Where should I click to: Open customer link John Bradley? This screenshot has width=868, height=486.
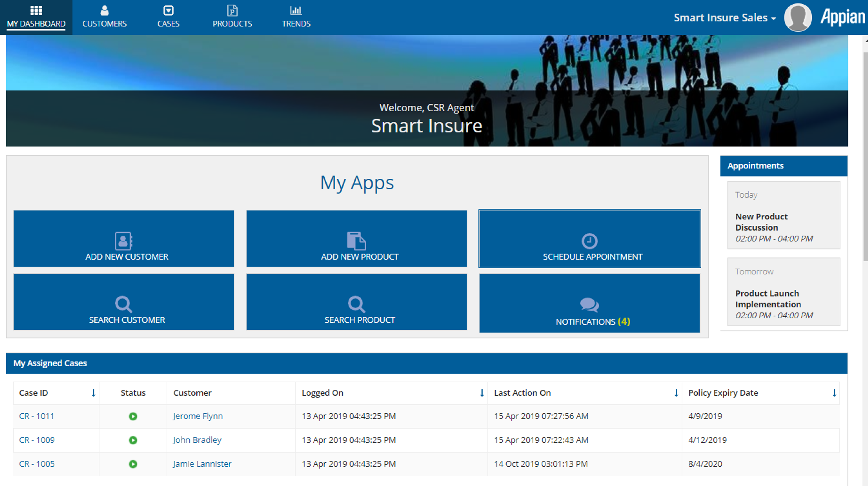point(197,440)
